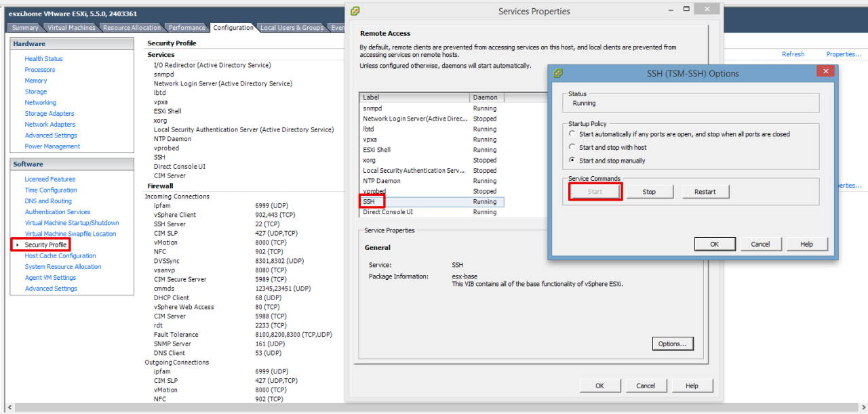Open Storage in Hardware panel
868x414 pixels.
[x=36, y=91]
